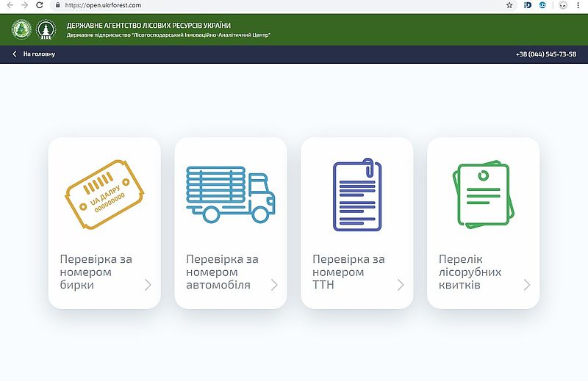Open the arrow on the 'номером автомобіля' card
This screenshot has width=588, height=381.
(x=274, y=285)
